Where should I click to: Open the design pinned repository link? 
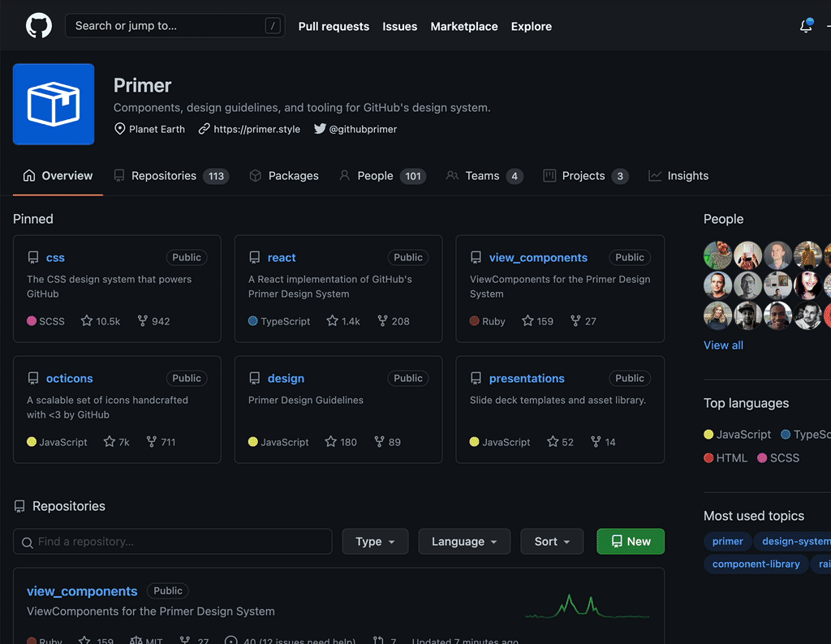(x=286, y=378)
